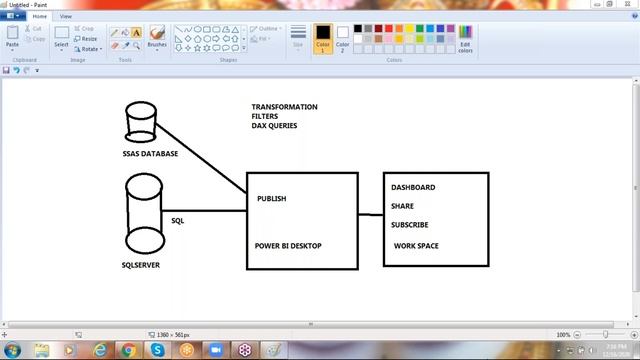Pick the purple color swatch
640x360 pixels.
point(451,29)
